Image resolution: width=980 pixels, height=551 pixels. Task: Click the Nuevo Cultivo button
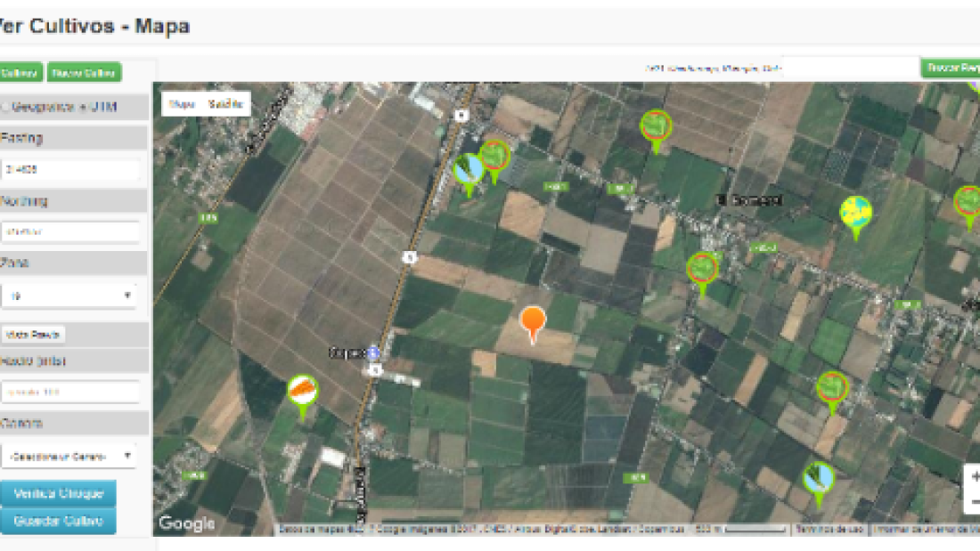coord(83,72)
